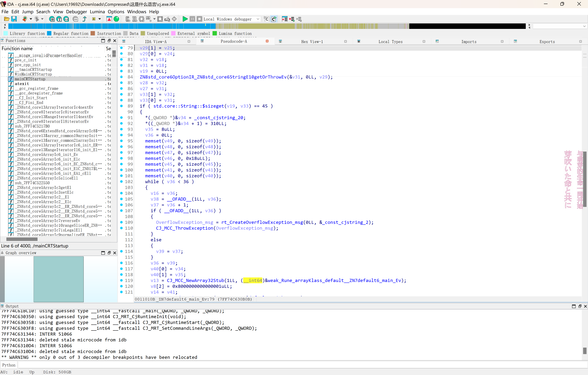This screenshot has height=375, width=588.
Task: Click the Create code (C) toolbar icon
Action: point(128,19)
